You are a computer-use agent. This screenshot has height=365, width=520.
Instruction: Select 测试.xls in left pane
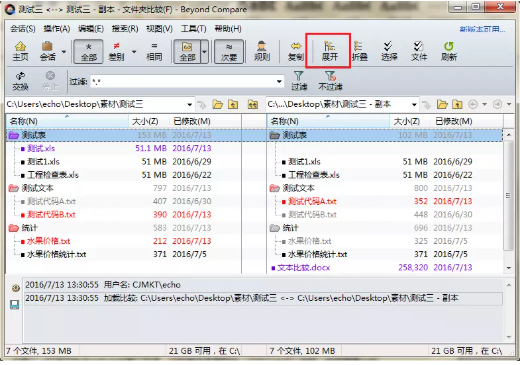point(41,148)
